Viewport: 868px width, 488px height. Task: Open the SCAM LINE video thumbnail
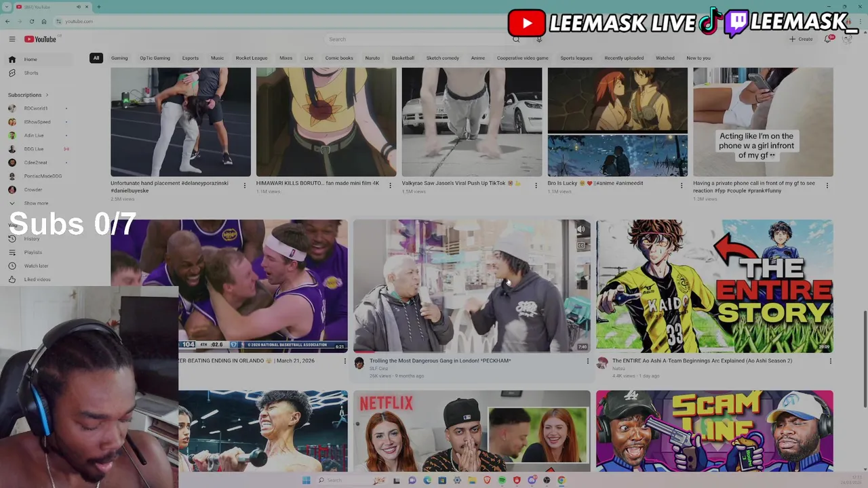715,430
